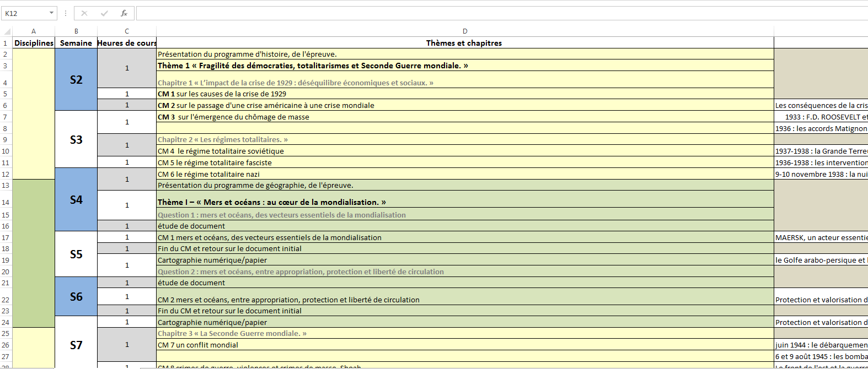Click 'CM 1 mers et océans, des vecteurs essentiels'
The width and height of the screenshot is (868, 369).
(465, 237)
